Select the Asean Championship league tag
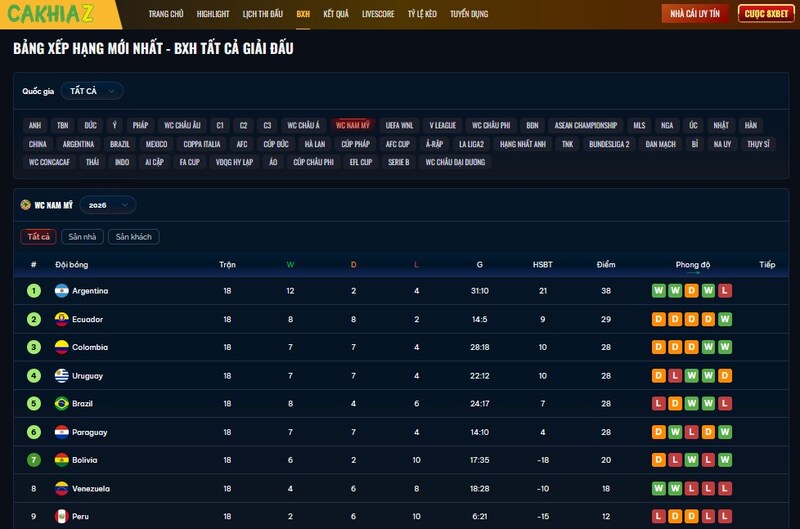The image size is (800, 529). [x=586, y=125]
